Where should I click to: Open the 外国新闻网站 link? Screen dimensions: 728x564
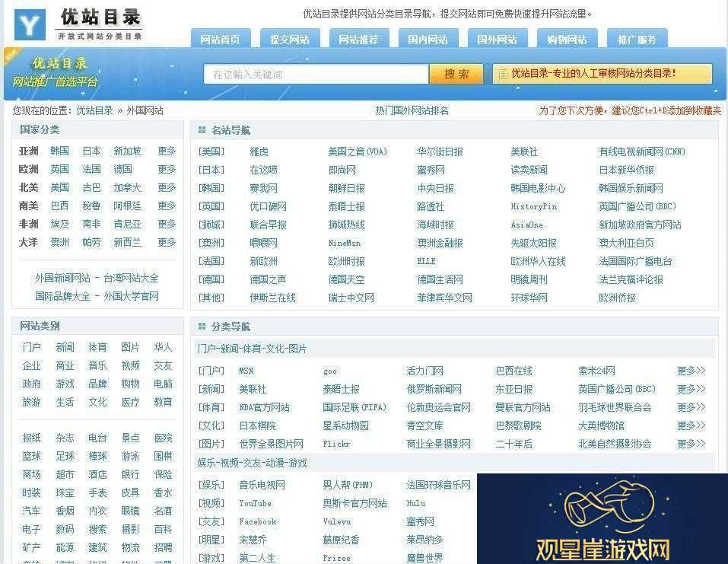tap(62, 278)
